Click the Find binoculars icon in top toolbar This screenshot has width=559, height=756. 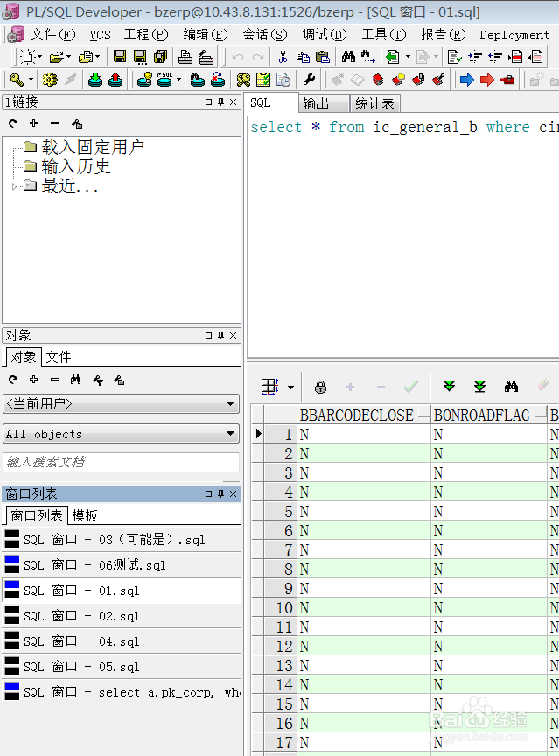pyautogui.click(x=348, y=57)
